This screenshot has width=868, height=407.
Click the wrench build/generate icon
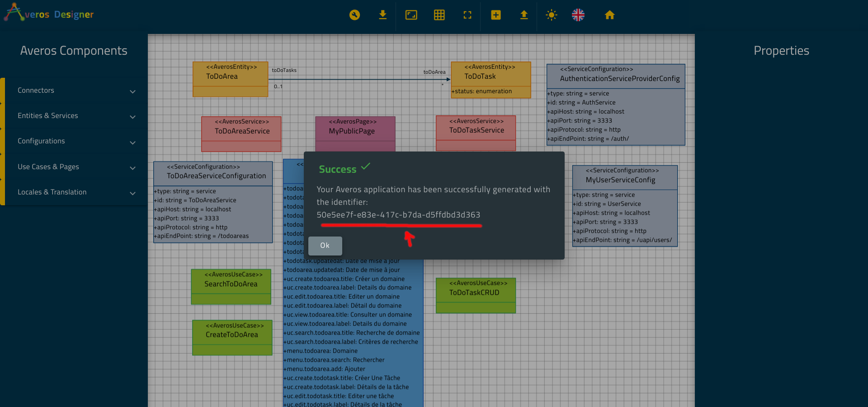[x=354, y=15]
